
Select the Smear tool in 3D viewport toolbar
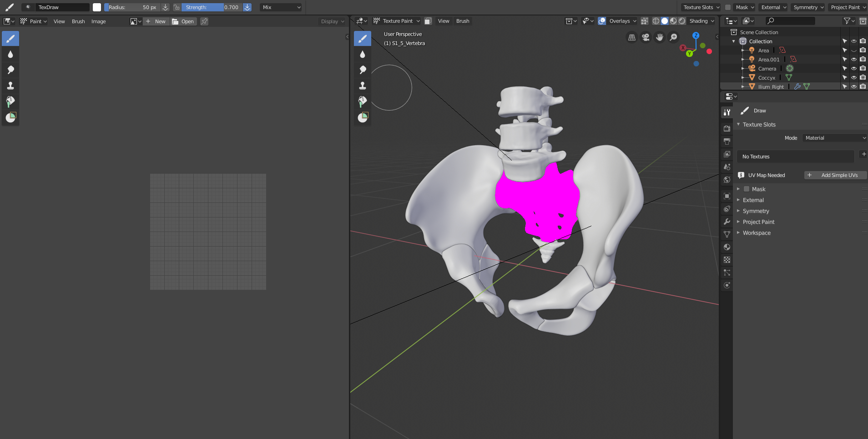click(363, 70)
